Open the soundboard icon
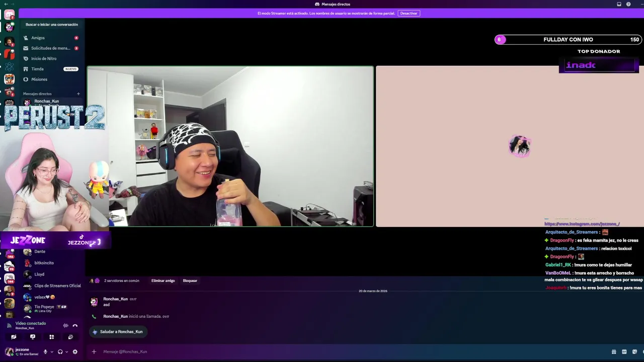644x362 pixels. pos(70,337)
